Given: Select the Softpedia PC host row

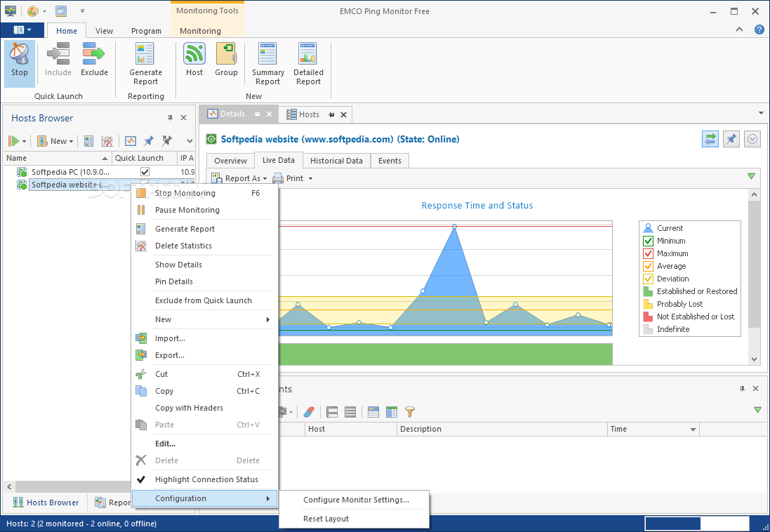Looking at the screenshot, I should pos(99,171).
